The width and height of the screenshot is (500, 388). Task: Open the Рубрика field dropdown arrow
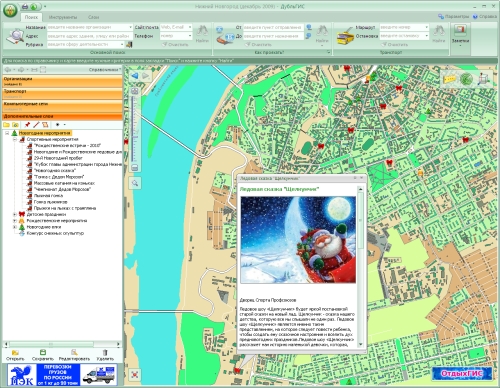[122, 44]
